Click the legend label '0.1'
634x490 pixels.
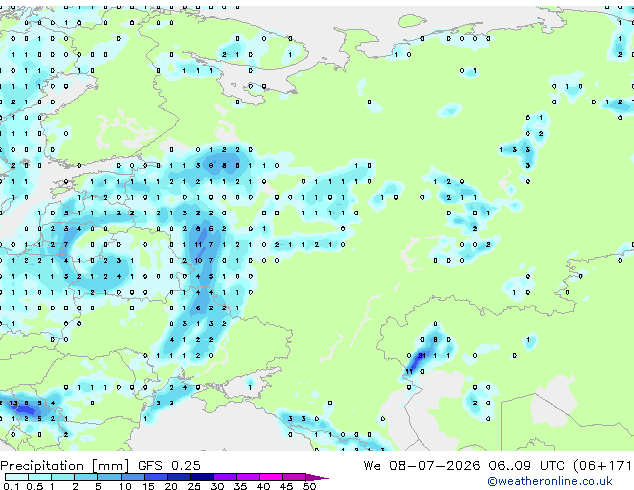click(11, 486)
